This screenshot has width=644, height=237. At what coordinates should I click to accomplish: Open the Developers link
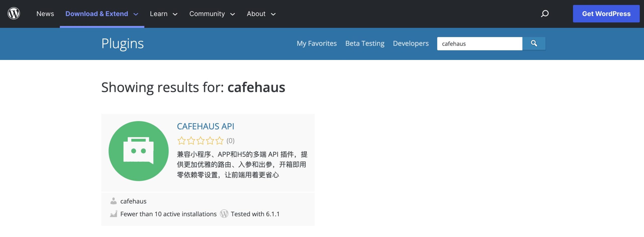pyautogui.click(x=411, y=43)
